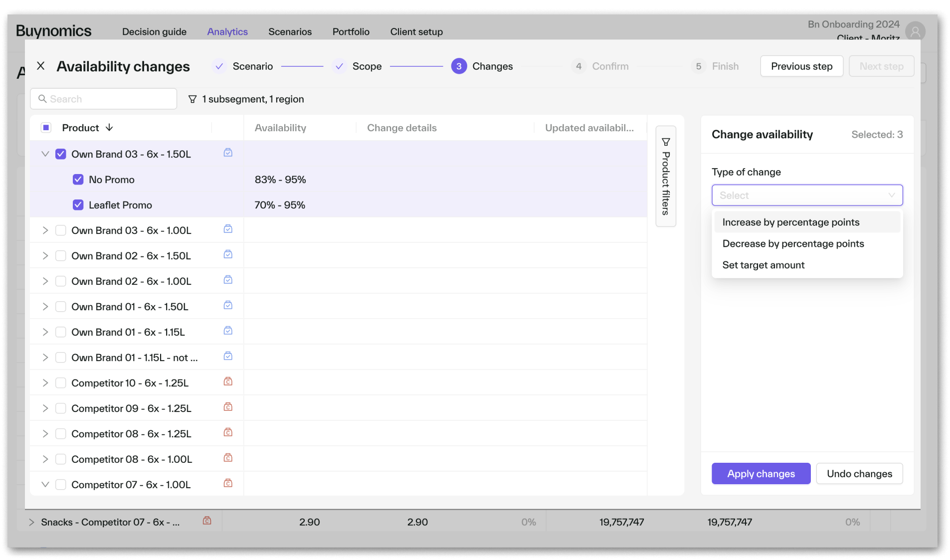Click the competitor bag icon for Competitor 09 - 6x - 1.25L

coord(228,407)
